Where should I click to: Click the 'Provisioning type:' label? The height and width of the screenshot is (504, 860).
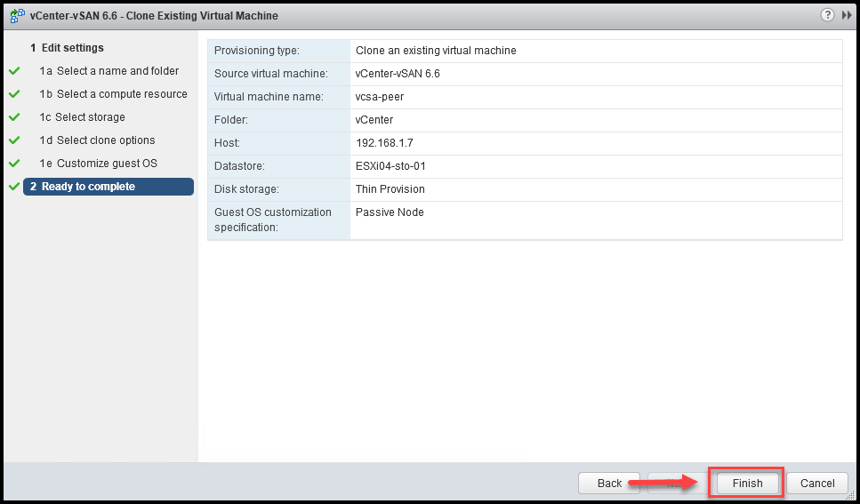pyautogui.click(x=257, y=51)
